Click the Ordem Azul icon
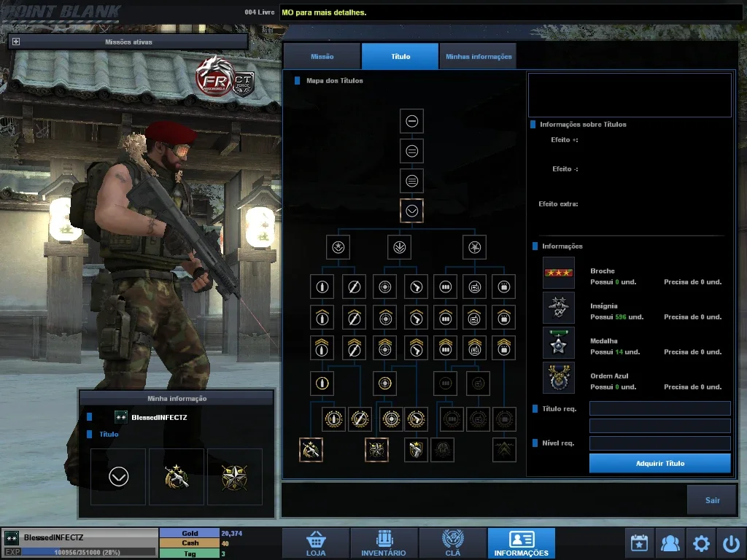The width and height of the screenshot is (747, 560). 559,378
